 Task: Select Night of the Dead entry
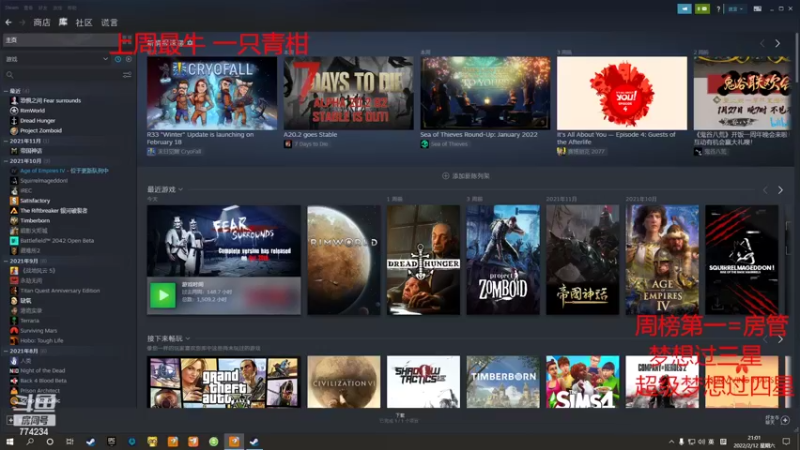click(x=42, y=371)
